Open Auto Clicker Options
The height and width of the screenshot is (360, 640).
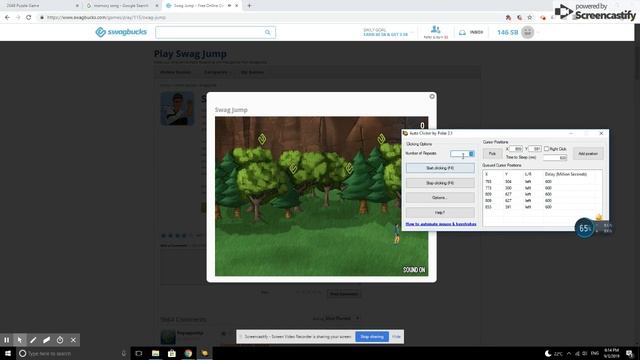click(x=440, y=198)
